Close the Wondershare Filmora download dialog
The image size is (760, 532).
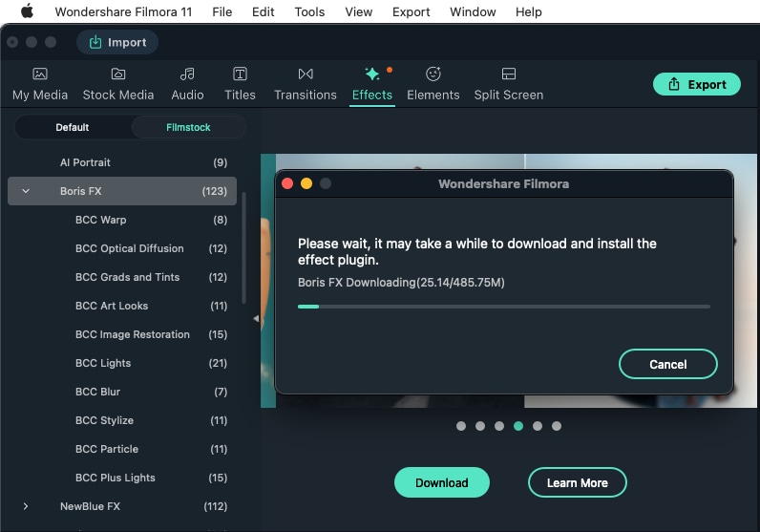coord(287,183)
